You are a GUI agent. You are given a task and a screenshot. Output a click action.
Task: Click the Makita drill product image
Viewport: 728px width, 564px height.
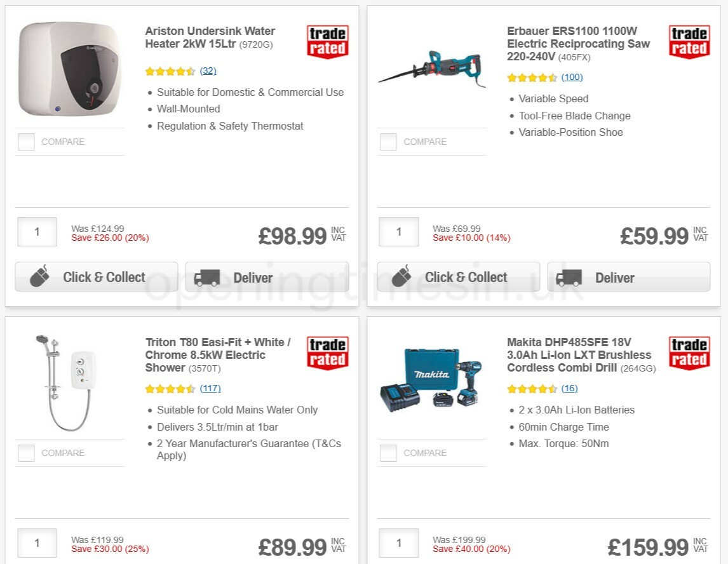[432, 379]
